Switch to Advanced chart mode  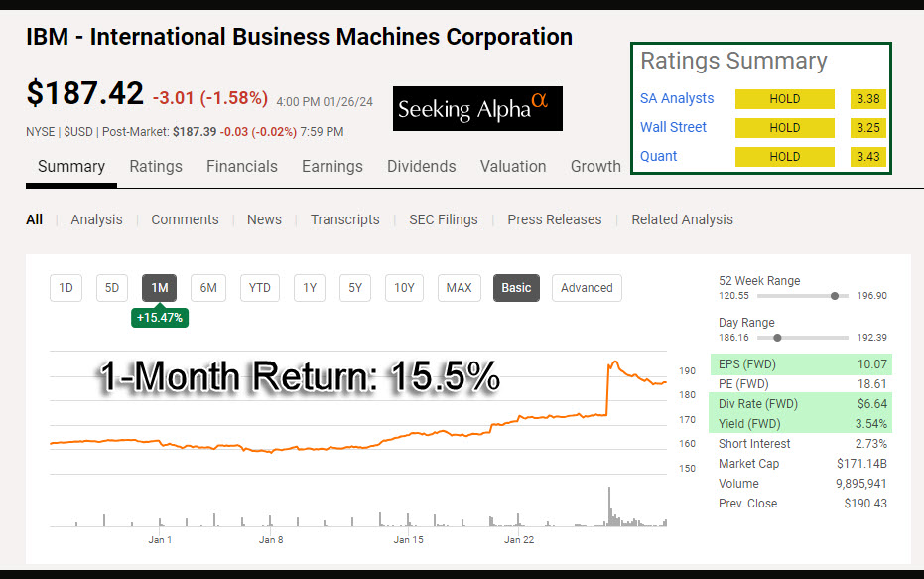(587, 288)
